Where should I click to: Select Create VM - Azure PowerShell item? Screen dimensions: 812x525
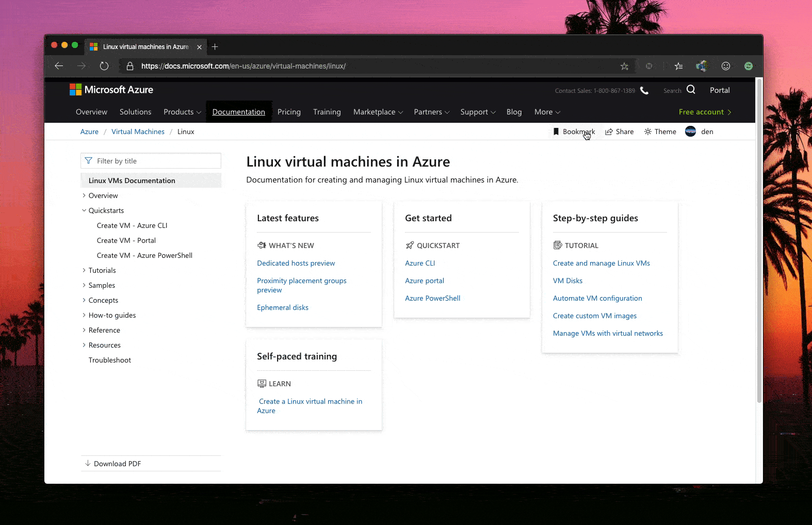click(x=144, y=255)
